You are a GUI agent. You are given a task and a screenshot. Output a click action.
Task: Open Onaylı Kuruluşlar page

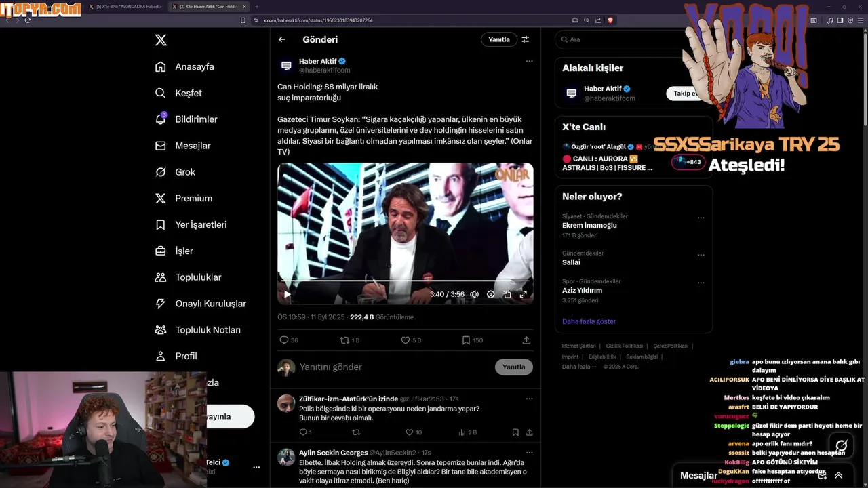pos(200,304)
